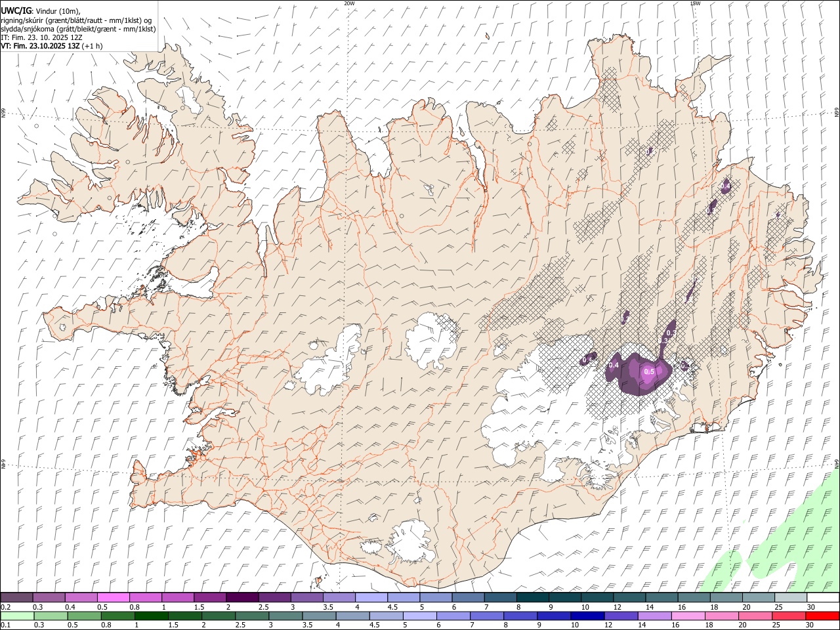The height and width of the screenshot is (630, 840).
Task: Click the dark teal 8–9 upper legend swatch
Action: pyautogui.click(x=532, y=598)
